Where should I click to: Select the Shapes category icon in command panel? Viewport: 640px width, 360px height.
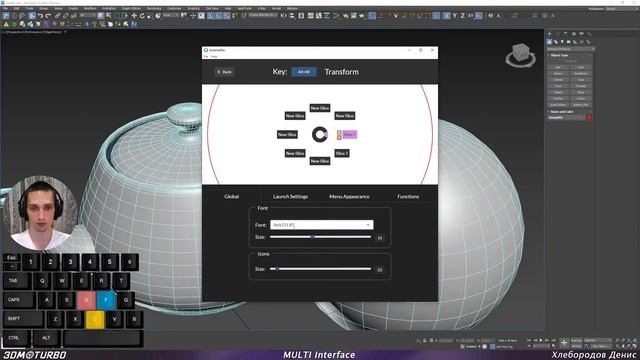click(556, 42)
